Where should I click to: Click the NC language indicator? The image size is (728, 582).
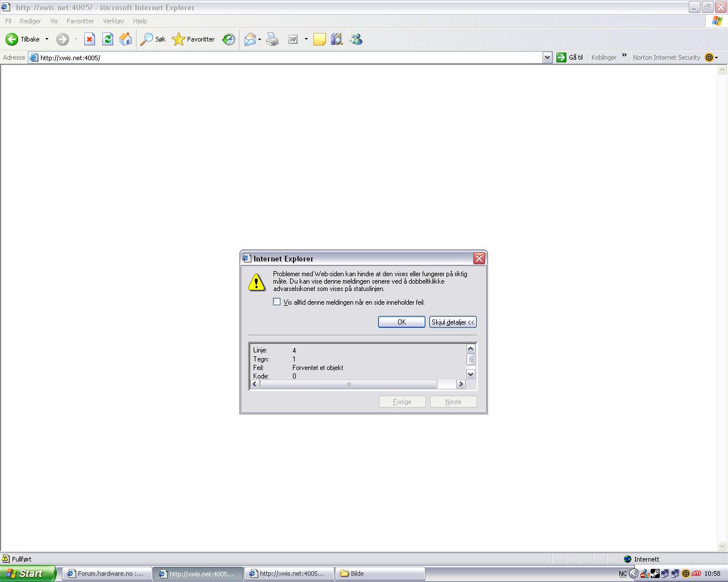pos(623,573)
